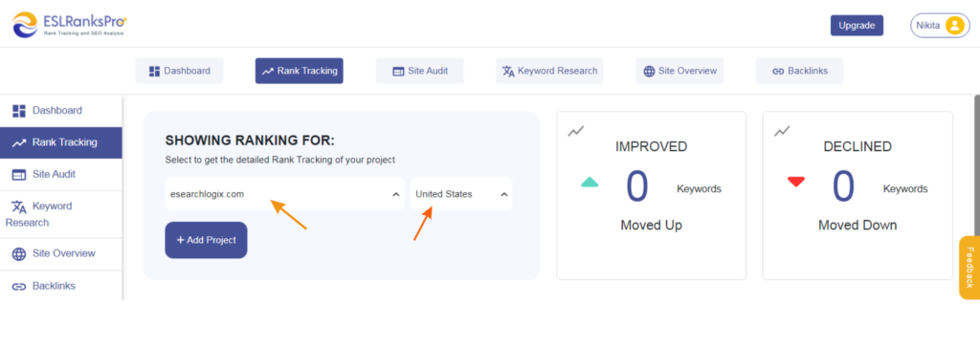980x347 pixels.
Task: Click the IMPROVED heading
Action: (x=651, y=146)
